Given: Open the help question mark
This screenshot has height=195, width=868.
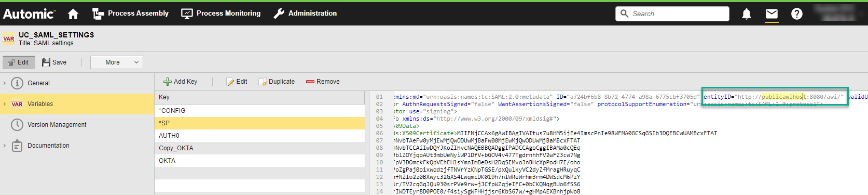Looking at the screenshot, I should 797,14.
